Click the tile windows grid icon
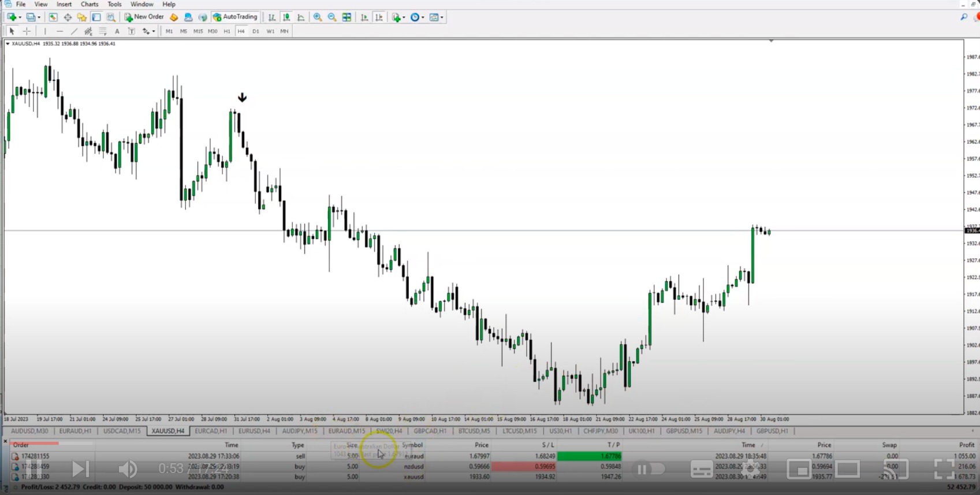Screen dimensions: 980x495 coord(346,17)
